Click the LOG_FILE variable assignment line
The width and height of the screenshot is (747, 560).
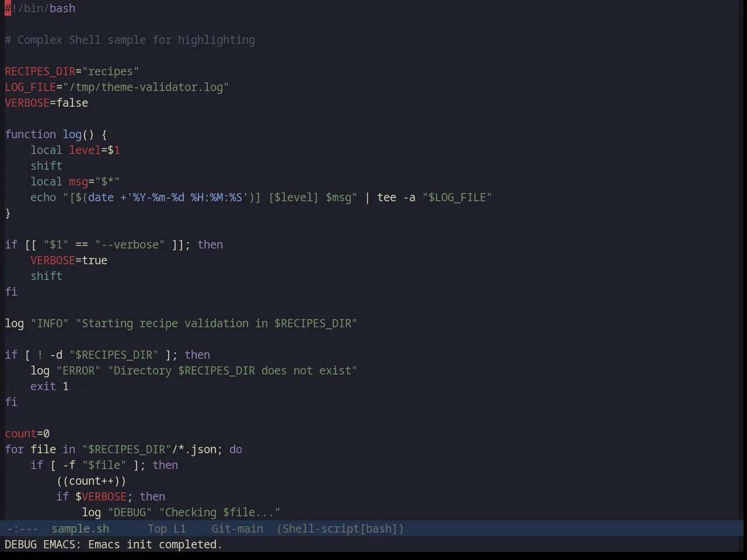117,87
